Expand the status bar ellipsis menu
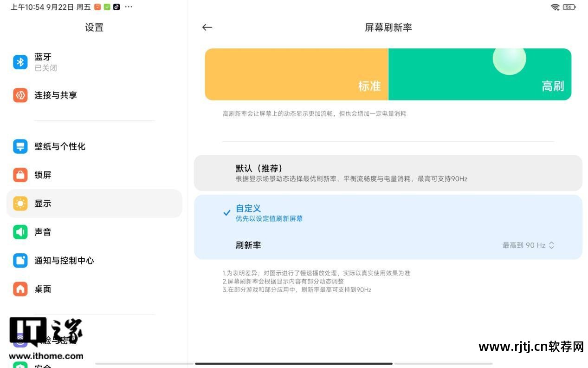This screenshot has width=588, height=368. pos(129,7)
